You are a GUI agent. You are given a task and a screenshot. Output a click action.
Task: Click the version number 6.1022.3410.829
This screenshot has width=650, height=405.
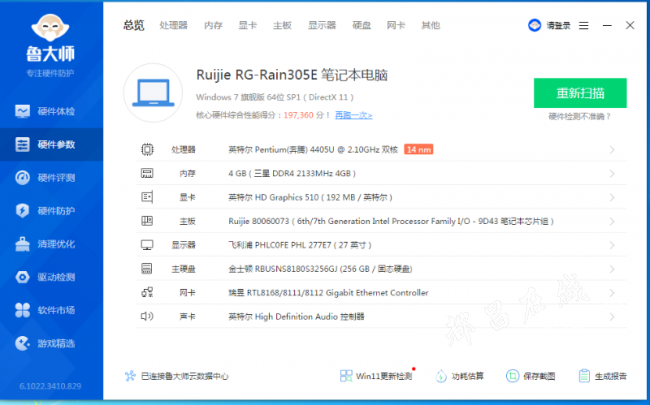pos(50,386)
